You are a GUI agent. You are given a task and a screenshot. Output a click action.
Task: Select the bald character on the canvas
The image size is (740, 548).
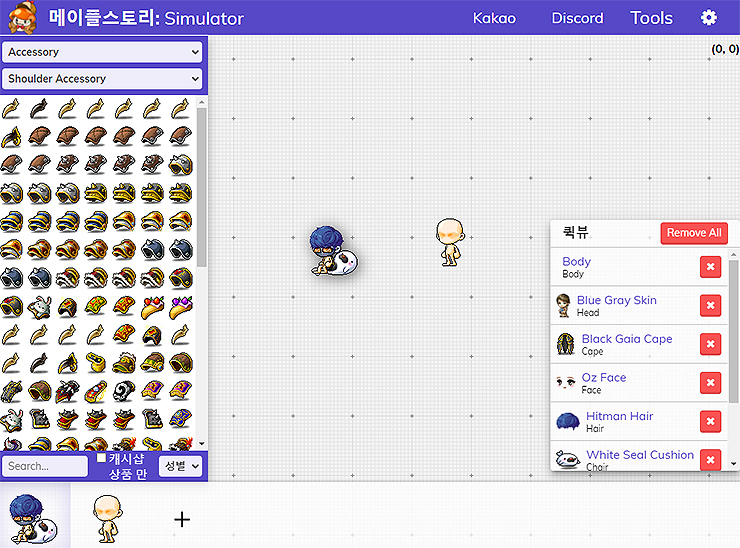pyautogui.click(x=450, y=242)
